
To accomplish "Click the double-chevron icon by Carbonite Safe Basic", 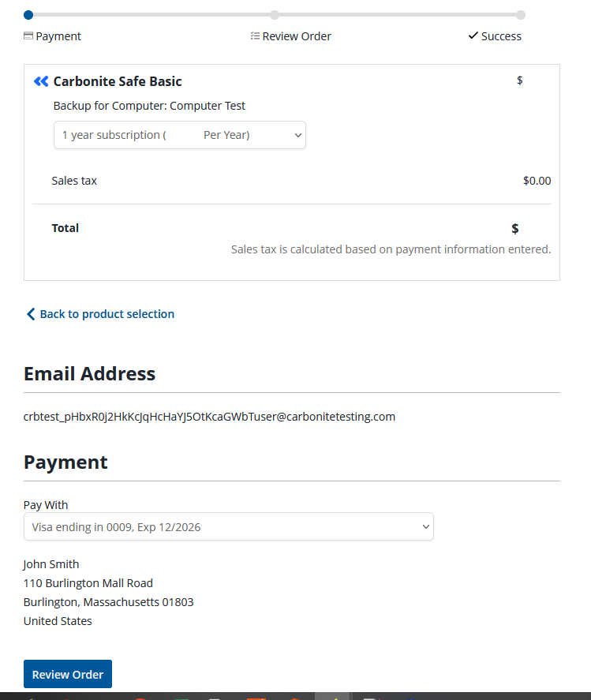I will [x=41, y=81].
